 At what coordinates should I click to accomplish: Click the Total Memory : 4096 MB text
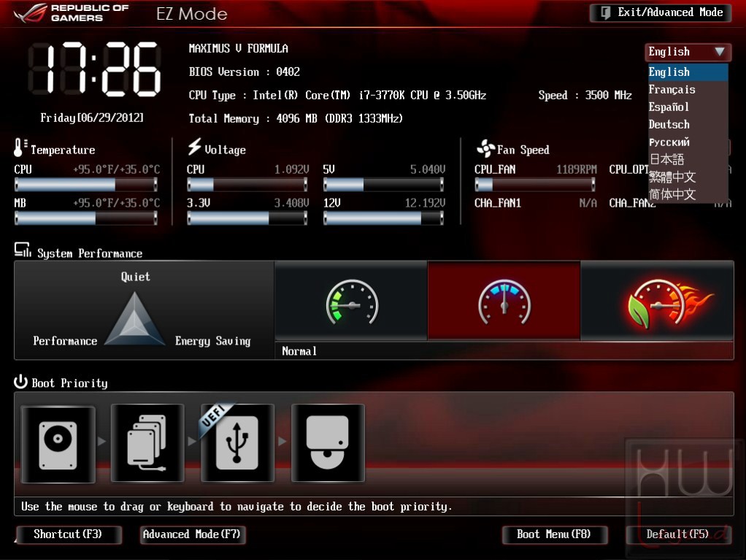click(x=296, y=118)
